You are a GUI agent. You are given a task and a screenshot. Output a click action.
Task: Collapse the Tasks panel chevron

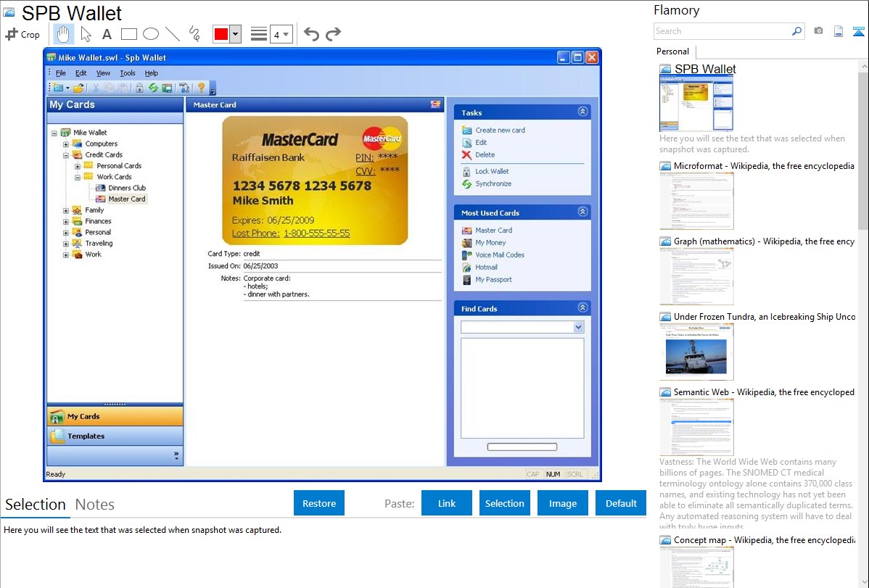pos(582,112)
